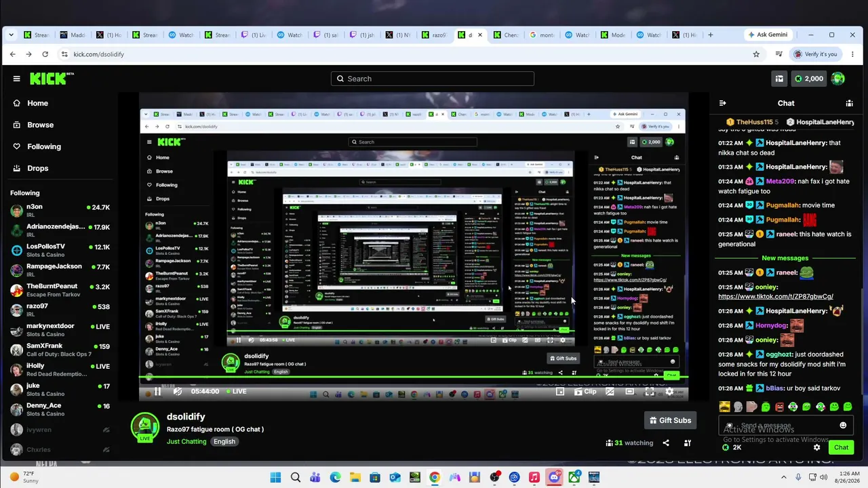868x488 pixels.
Task: Open the hamburger menu beside the Kick logo
Action: point(16,79)
